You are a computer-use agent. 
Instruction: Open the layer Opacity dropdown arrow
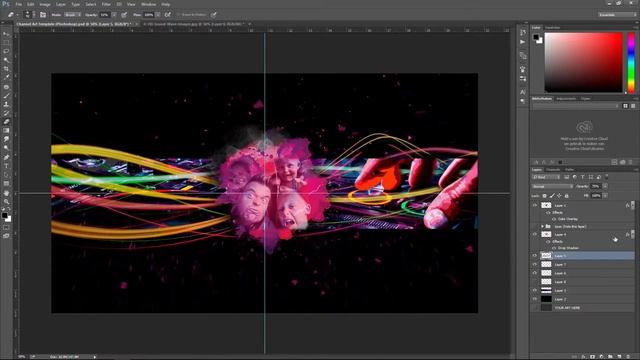coord(605,186)
